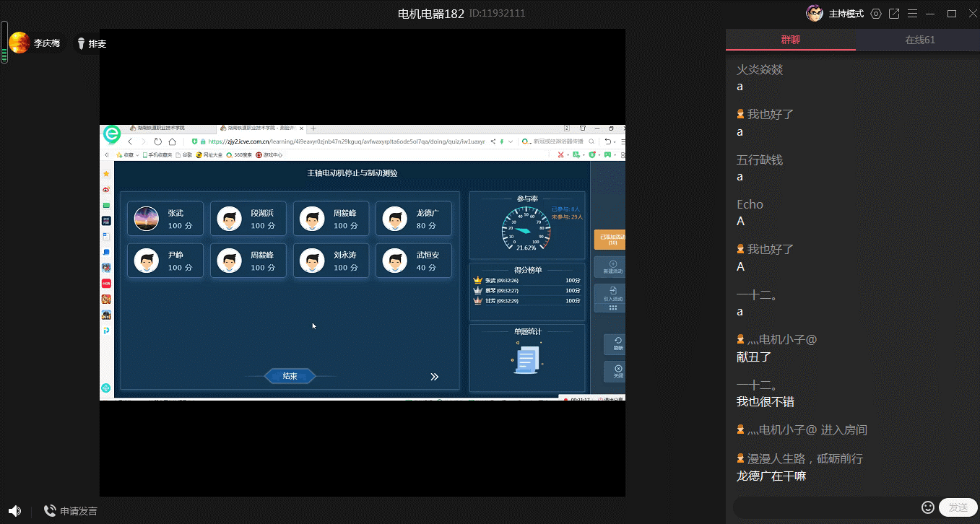Open a new browser tab with plus icon

(313, 128)
